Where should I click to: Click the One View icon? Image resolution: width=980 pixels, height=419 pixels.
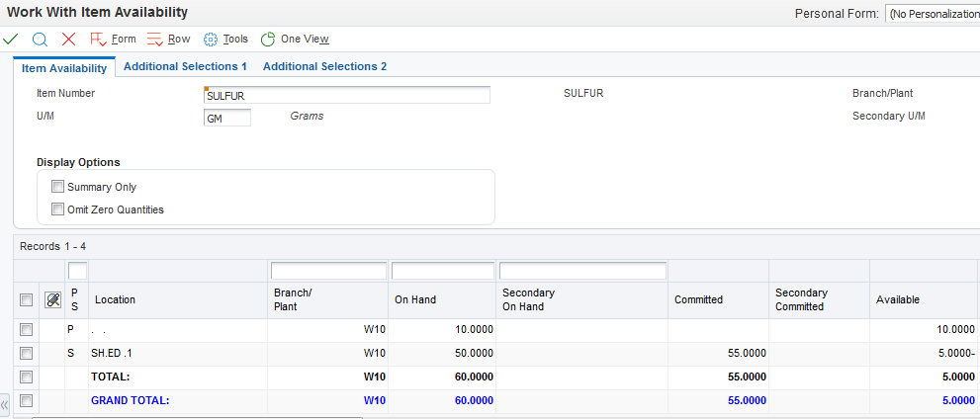pyautogui.click(x=268, y=39)
